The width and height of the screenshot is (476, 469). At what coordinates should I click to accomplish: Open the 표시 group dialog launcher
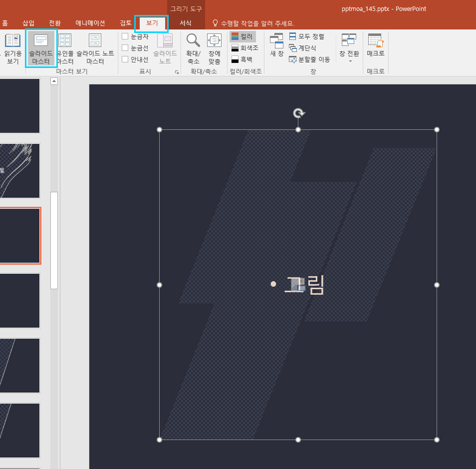pos(177,72)
